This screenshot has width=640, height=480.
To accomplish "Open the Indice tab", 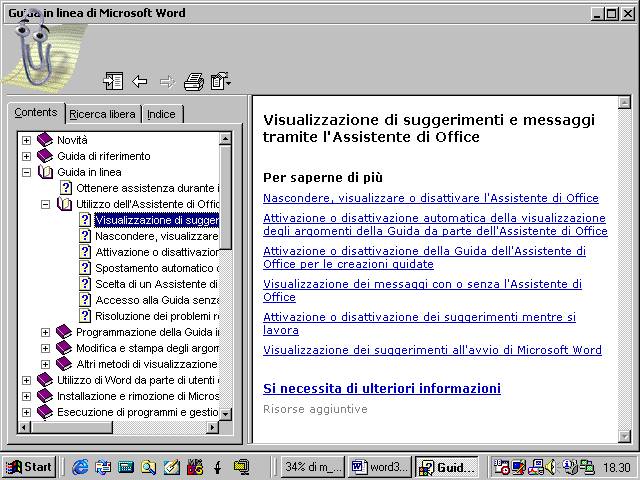I will 161,114.
